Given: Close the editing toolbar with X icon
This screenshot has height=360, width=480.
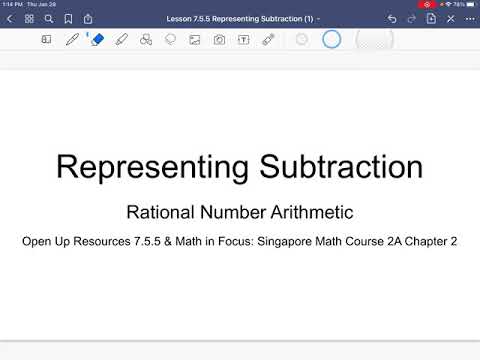Looking at the screenshot, I should click(x=451, y=19).
